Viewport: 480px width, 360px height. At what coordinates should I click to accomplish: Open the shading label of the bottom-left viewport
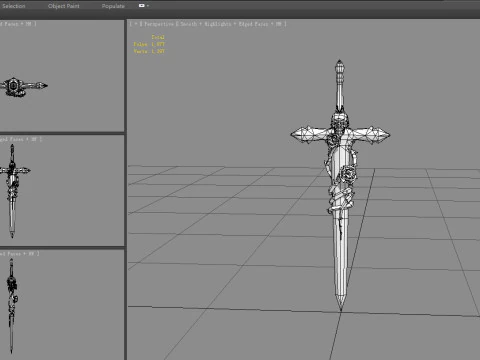(x=19, y=254)
